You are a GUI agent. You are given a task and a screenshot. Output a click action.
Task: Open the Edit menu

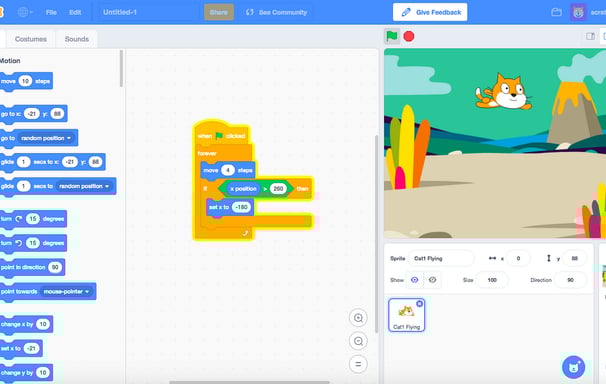tap(75, 12)
